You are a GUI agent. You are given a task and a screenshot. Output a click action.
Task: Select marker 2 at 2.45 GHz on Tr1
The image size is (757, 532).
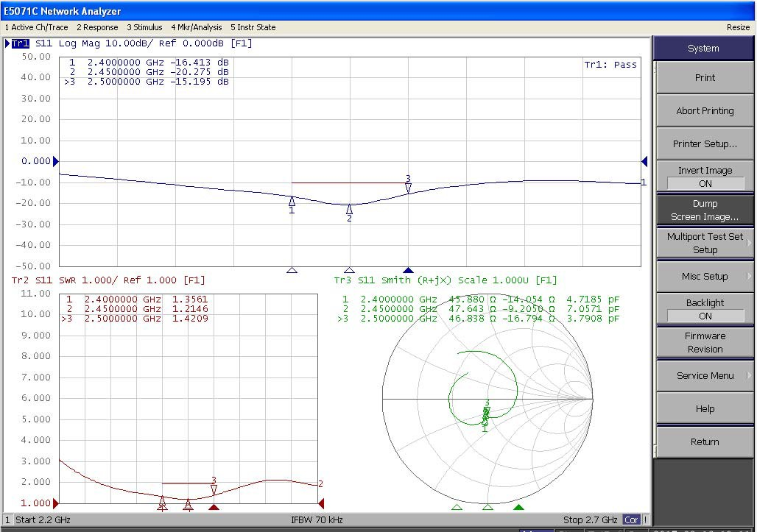pyautogui.click(x=349, y=210)
